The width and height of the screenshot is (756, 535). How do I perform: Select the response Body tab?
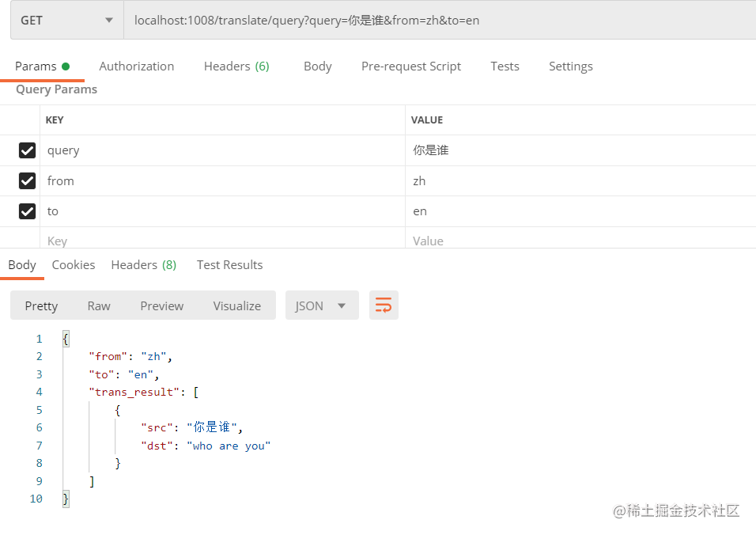coord(22,265)
